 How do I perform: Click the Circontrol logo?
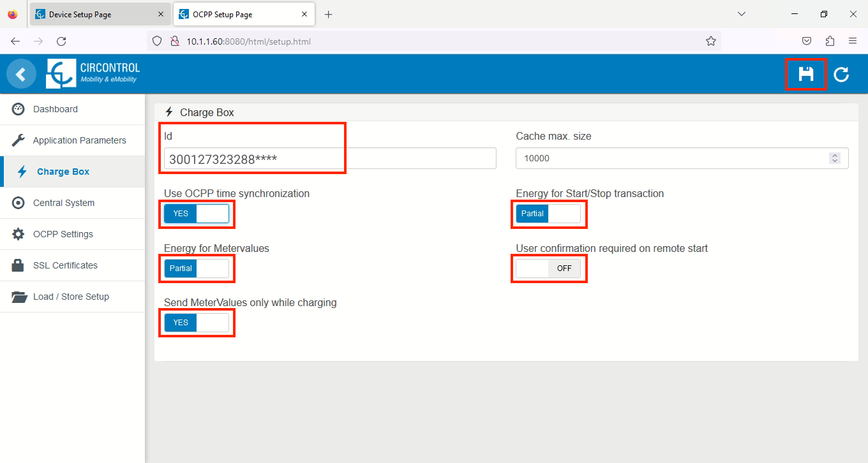93,74
